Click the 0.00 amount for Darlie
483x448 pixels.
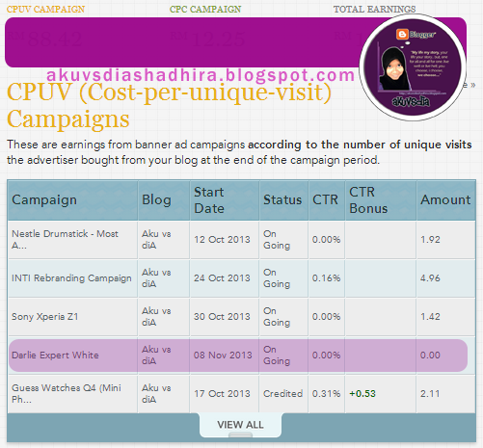click(x=430, y=355)
